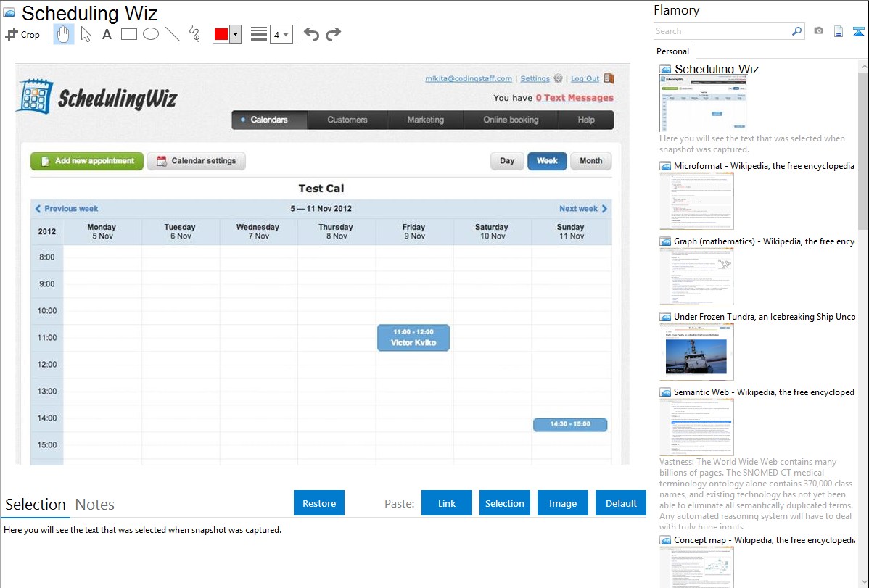Click the SchedulingWiz logo
869x588 pixels.
click(98, 98)
